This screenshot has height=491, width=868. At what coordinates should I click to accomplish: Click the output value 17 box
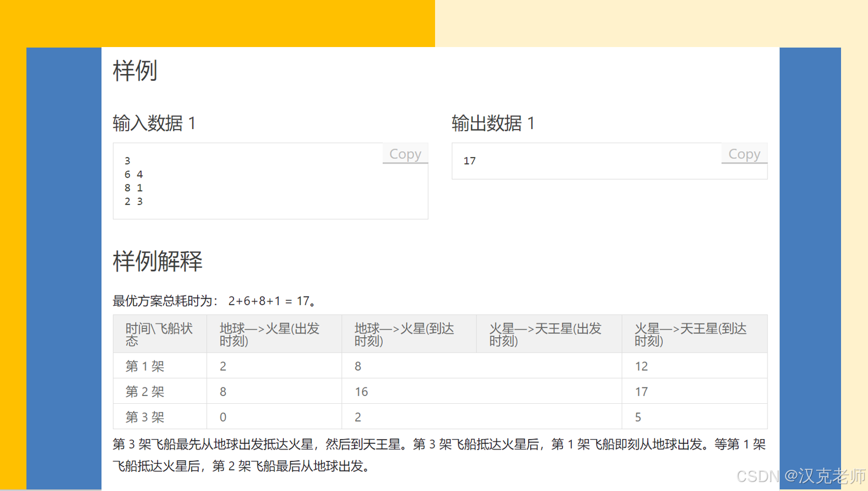click(x=609, y=161)
